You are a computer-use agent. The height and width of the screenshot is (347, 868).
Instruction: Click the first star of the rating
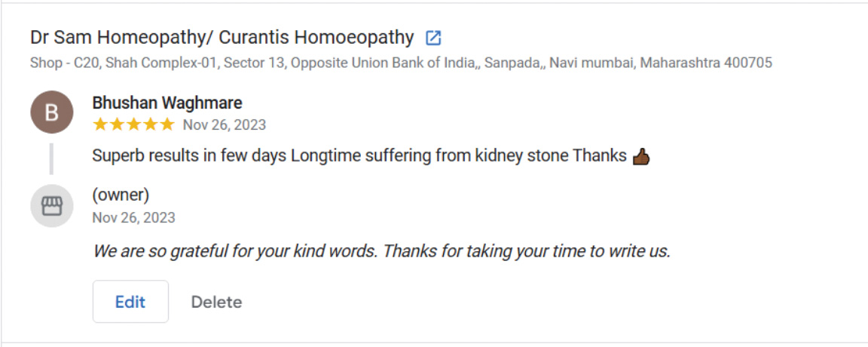(x=99, y=124)
